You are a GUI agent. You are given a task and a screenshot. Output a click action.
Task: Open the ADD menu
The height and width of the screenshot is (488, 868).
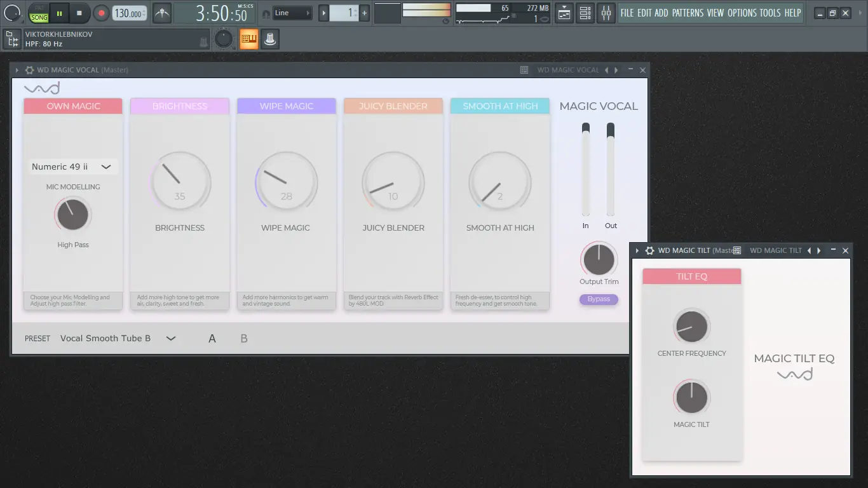[x=661, y=13]
